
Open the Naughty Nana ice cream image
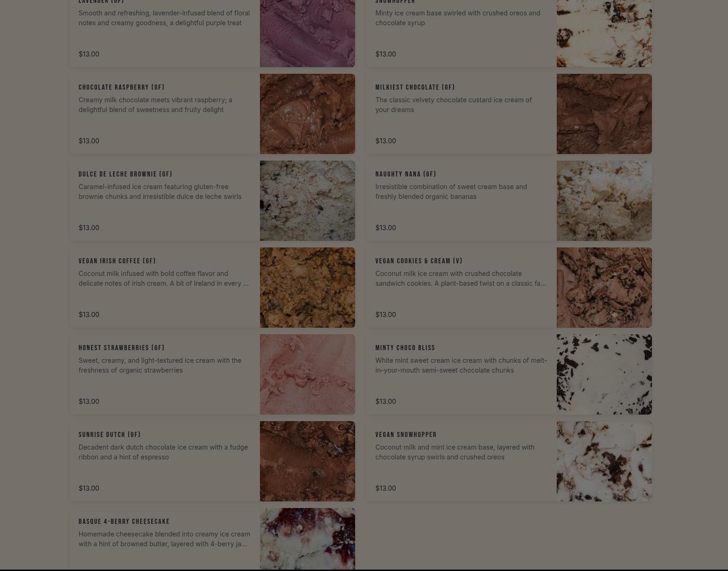coord(604,201)
